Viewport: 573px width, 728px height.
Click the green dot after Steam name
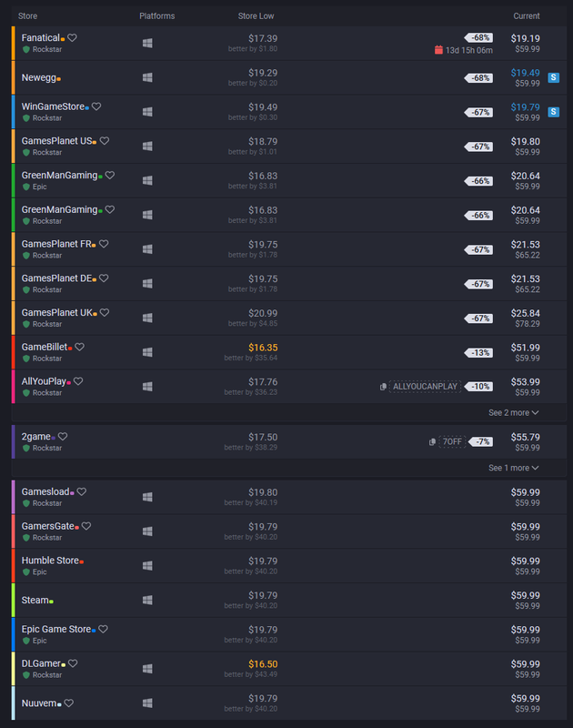pyautogui.click(x=52, y=602)
